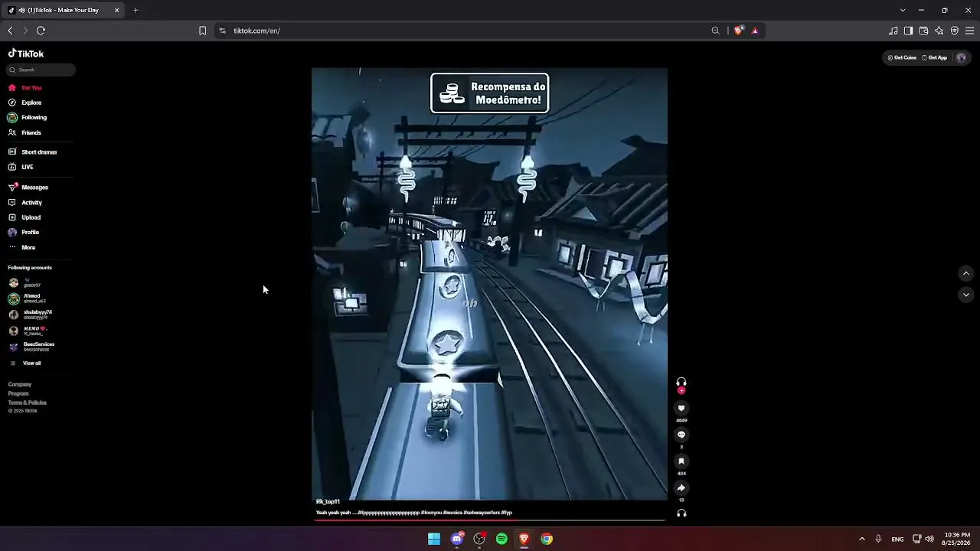Bookmark the video to favorites

pyautogui.click(x=681, y=461)
